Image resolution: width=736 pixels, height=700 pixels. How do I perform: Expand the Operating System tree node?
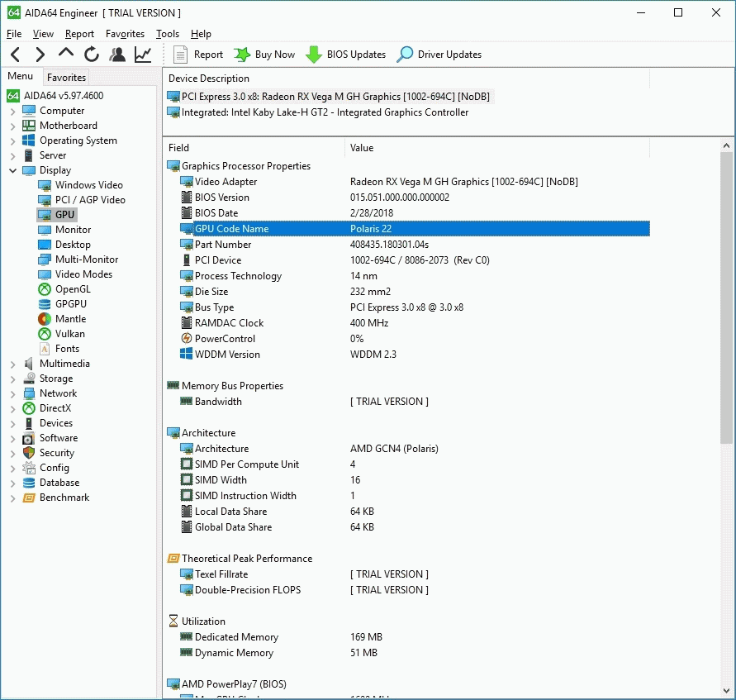tap(12, 140)
